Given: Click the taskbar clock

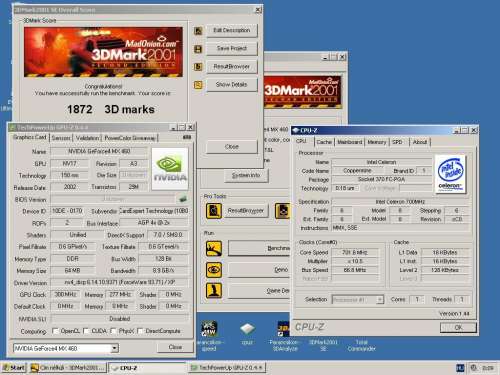Looking at the screenshot, I should click(488, 368).
